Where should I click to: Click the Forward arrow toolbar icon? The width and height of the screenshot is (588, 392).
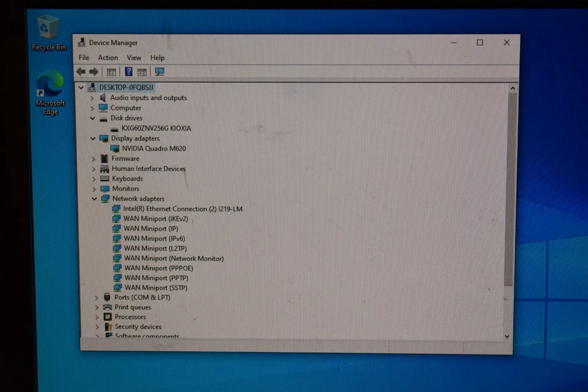click(x=94, y=71)
